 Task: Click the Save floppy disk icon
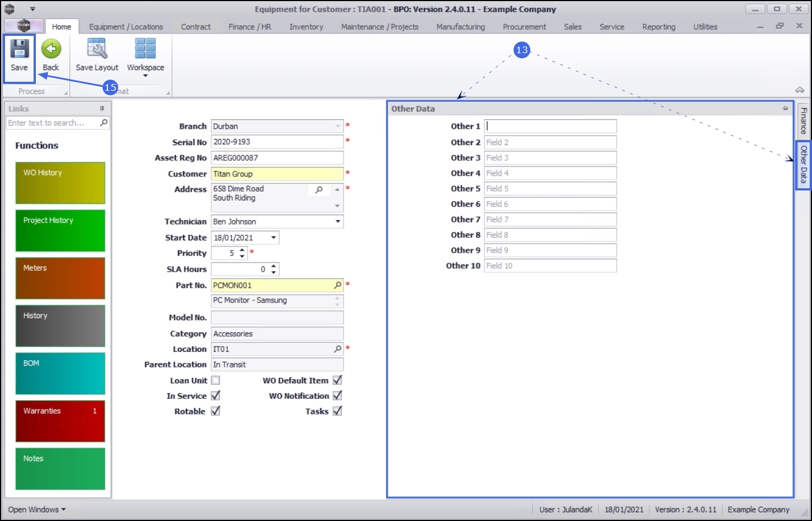pyautogui.click(x=19, y=49)
